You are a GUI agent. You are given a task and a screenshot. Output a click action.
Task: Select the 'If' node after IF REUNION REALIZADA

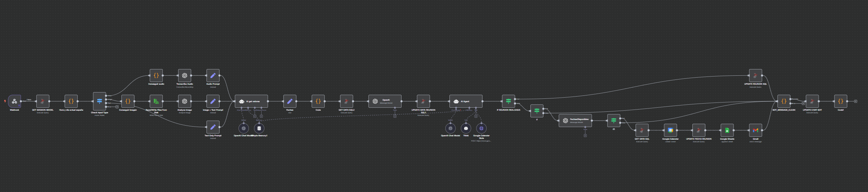point(537,111)
